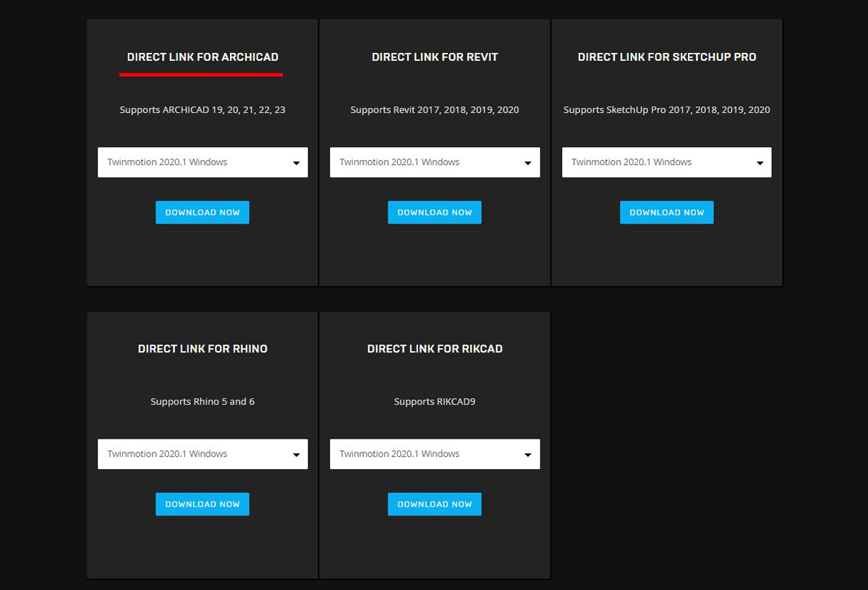868x590 pixels.
Task: Select the Direct Link for RIKCAD heading
Action: (x=435, y=349)
